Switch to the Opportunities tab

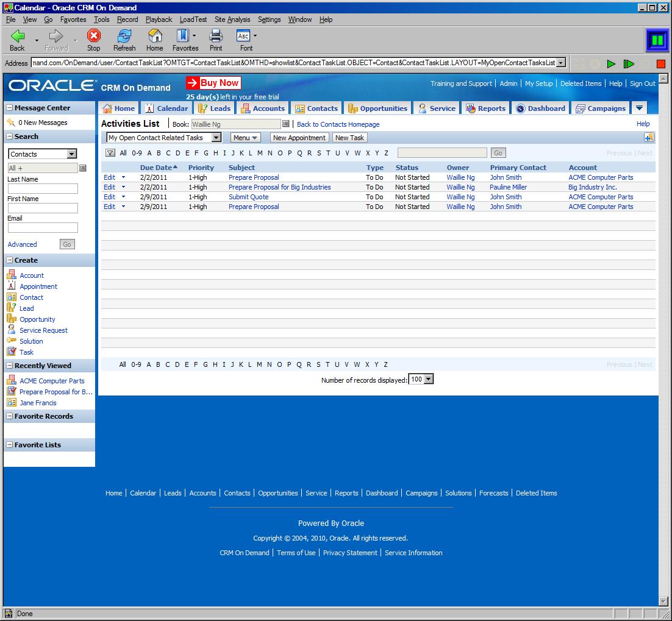point(378,108)
